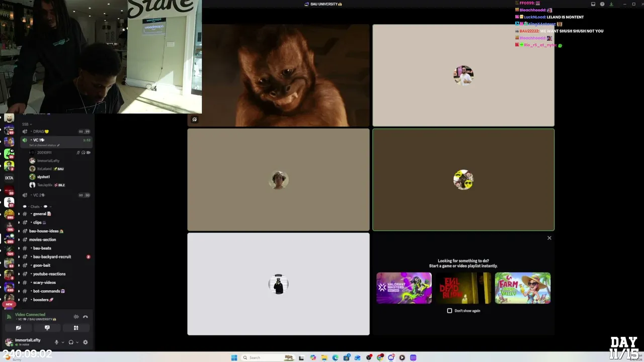Image resolution: width=644 pixels, height=362 pixels.
Task: Join the VC 2 voice channel
Action: (56, 195)
